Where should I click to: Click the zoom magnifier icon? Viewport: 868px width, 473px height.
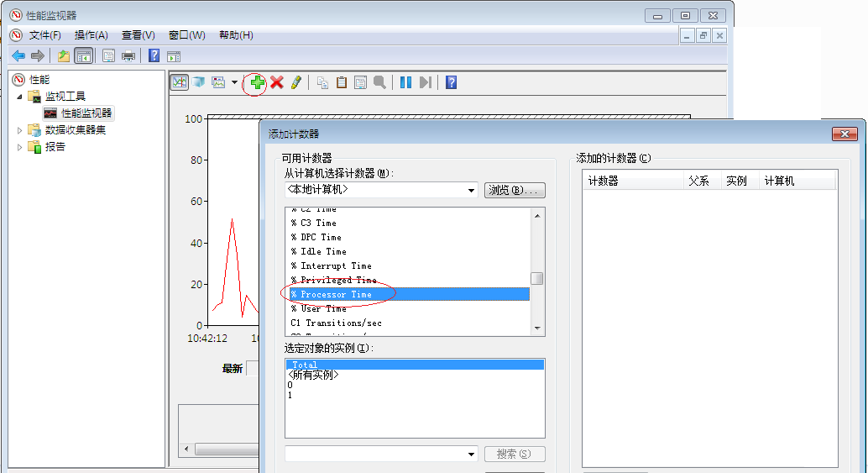(x=379, y=82)
